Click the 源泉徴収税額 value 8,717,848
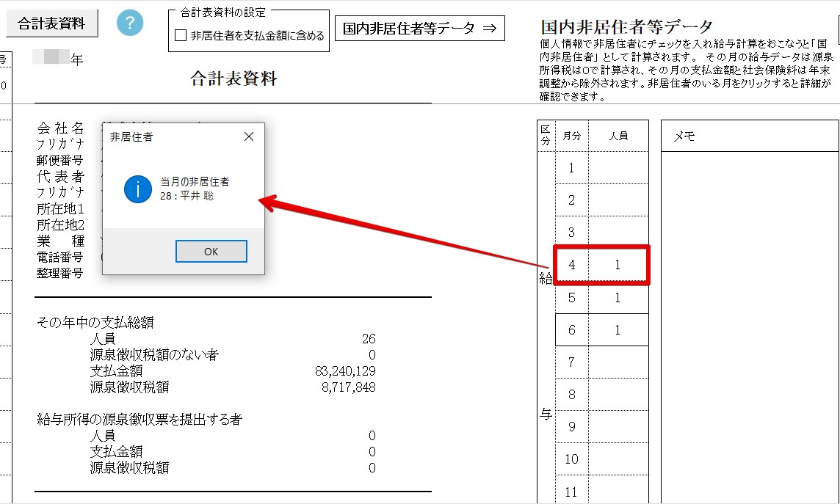This screenshot has width=840, height=504. pyautogui.click(x=348, y=387)
